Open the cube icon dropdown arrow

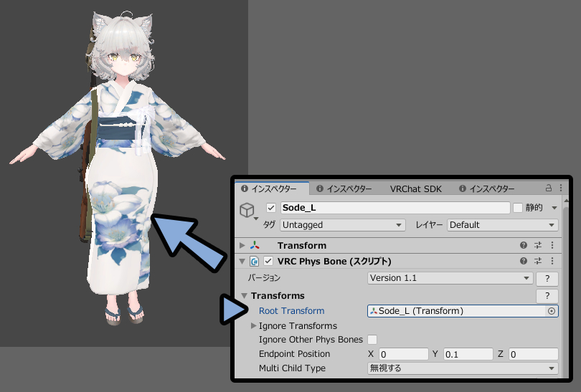[255, 219]
